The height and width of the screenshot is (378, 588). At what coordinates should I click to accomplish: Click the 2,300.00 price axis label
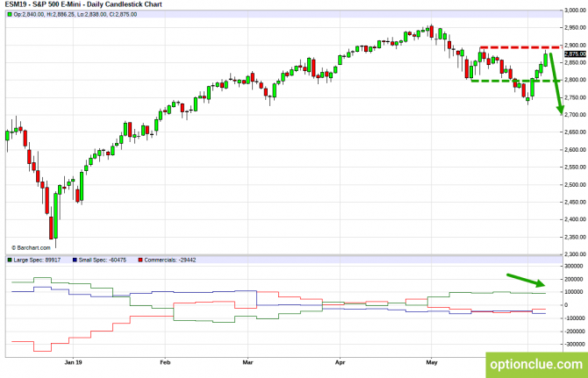[575, 254]
